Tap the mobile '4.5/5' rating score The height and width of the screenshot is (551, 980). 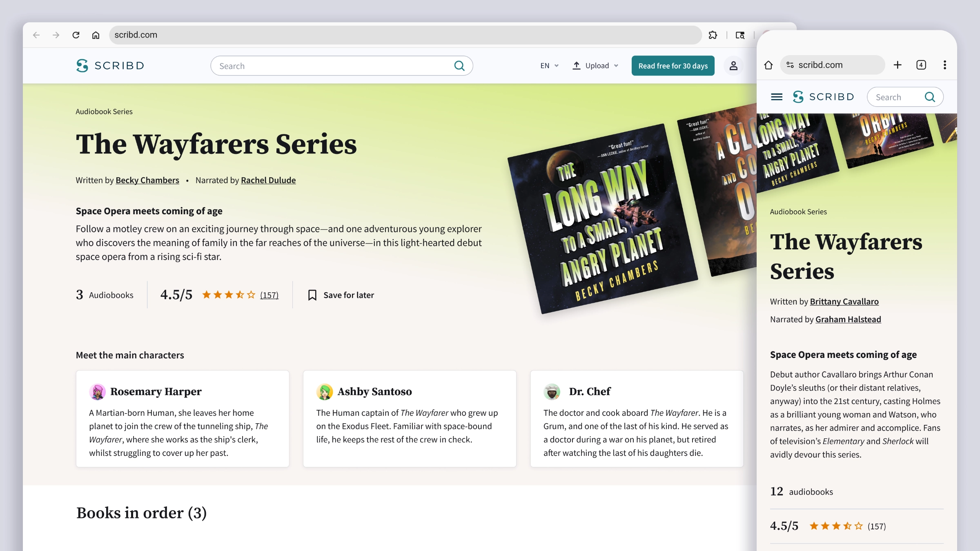(x=784, y=526)
